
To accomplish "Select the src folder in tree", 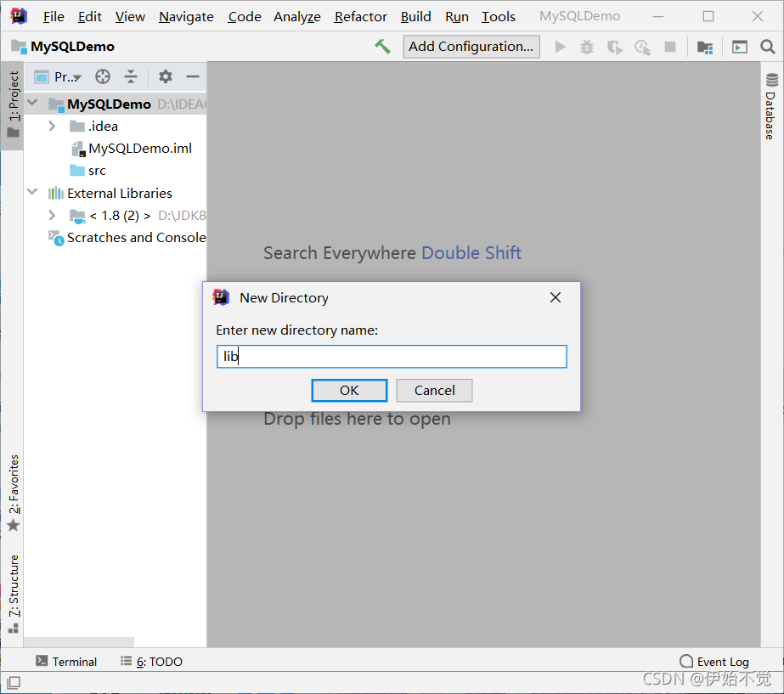I will [x=88, y=171].
